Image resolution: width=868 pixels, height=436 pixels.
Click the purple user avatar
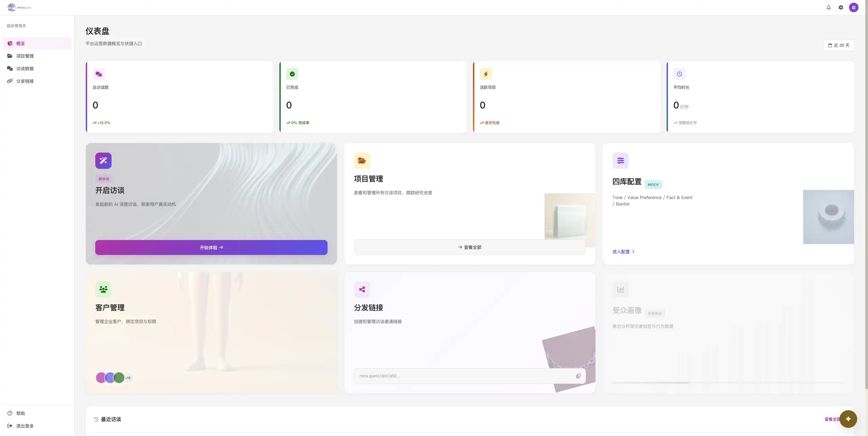coord(853,7)
